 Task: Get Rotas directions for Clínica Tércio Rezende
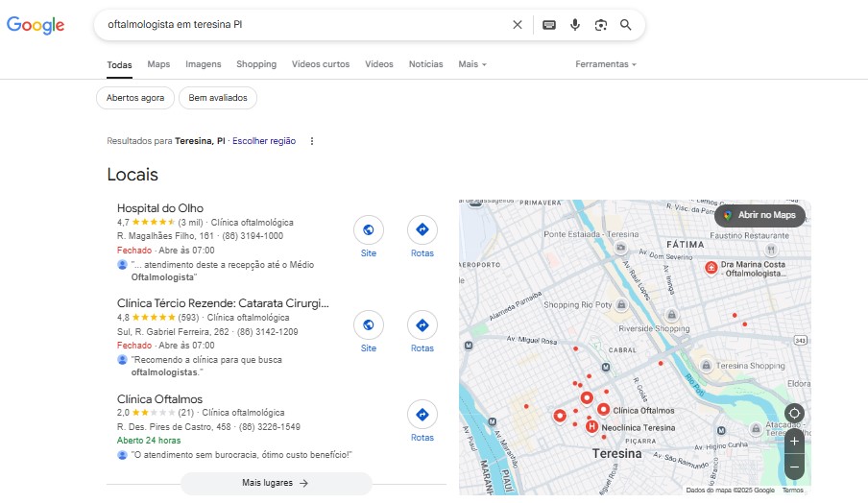[x=422, y=324]
